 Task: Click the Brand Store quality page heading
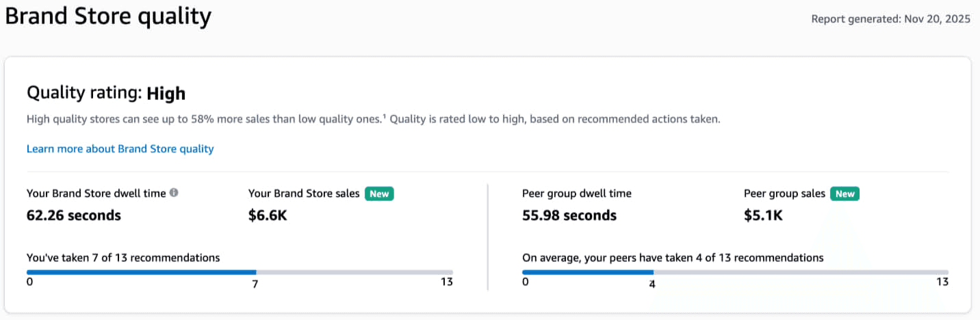108,16
